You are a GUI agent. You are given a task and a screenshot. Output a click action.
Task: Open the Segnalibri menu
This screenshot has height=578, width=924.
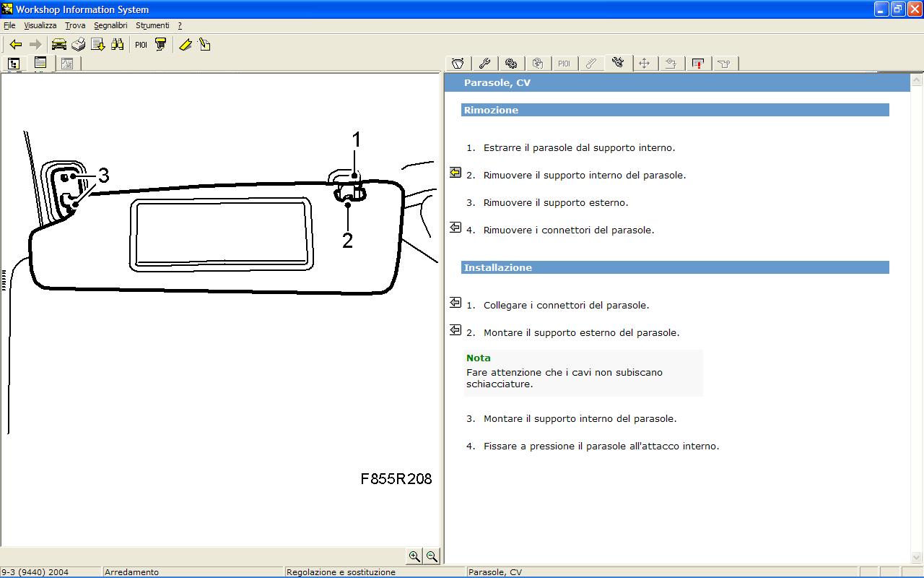pyautogui.click(x=110, y=25)
